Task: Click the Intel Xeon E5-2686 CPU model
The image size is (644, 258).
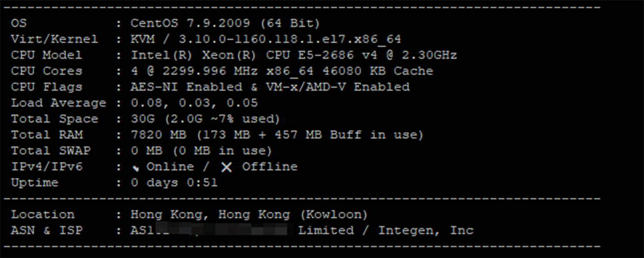Action: (294, 55)
